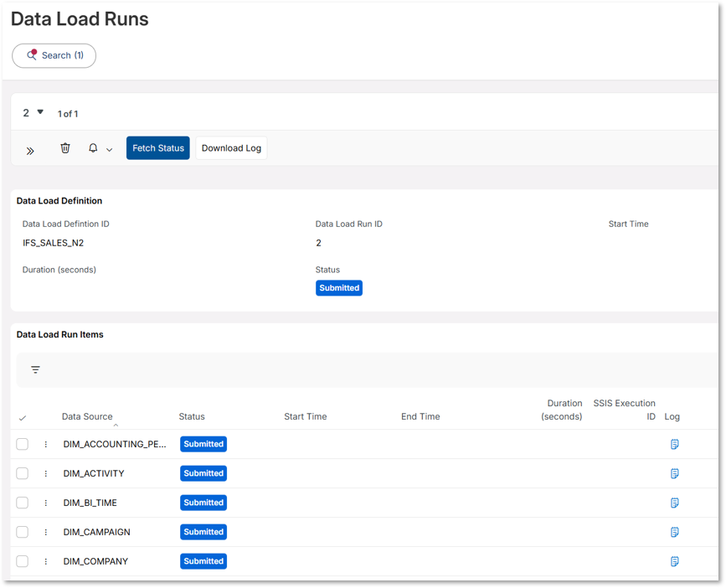Screen dimensions: 726x588
Task: Check the DIM_CAMPAIGN row checkbox
Action: coord(23,532)
